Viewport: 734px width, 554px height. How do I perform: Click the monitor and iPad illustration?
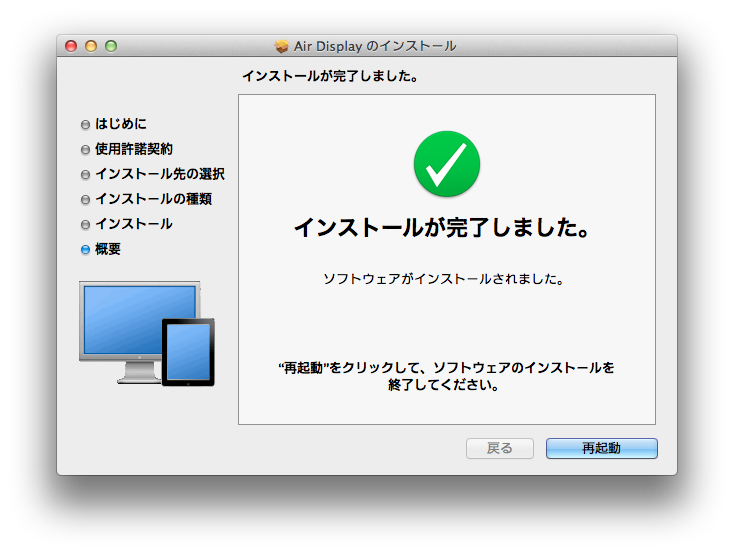pos(147,333)
